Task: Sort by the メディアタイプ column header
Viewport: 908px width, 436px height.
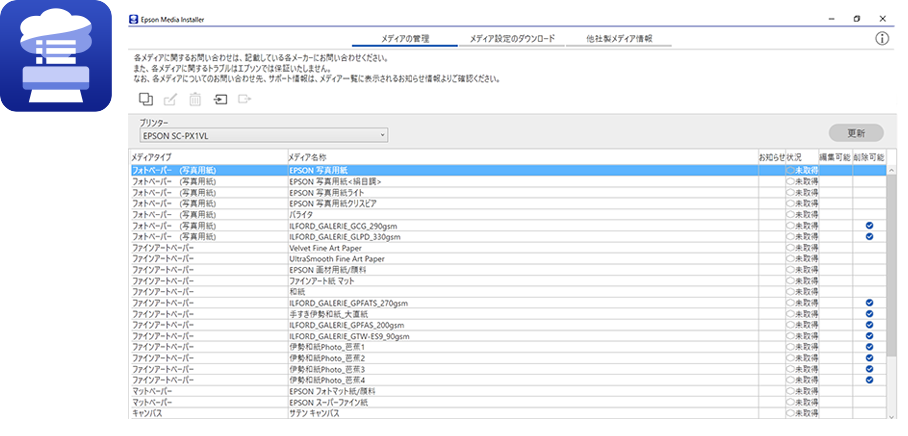Action: [x=152, y=158]
